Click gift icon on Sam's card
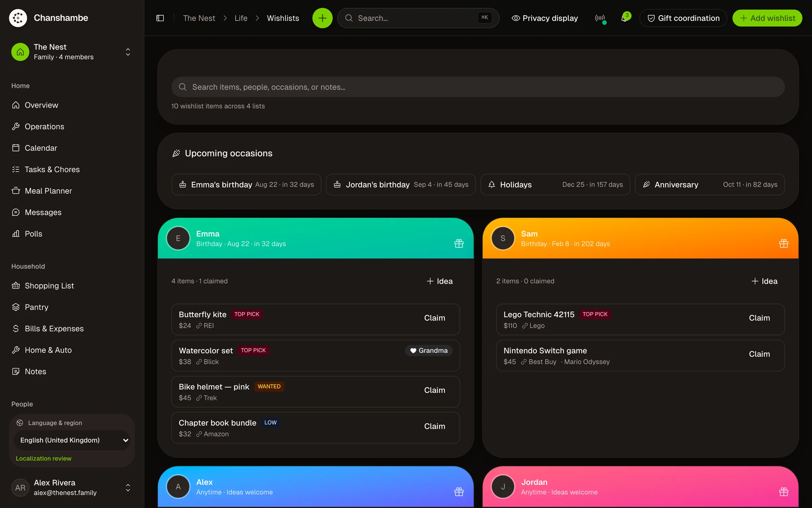The image size is (812, 508). [x=784, y=244]
